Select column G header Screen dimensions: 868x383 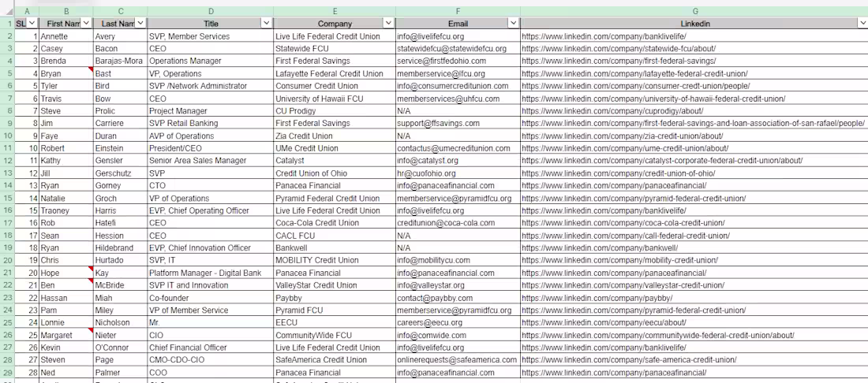coord(694,12)
